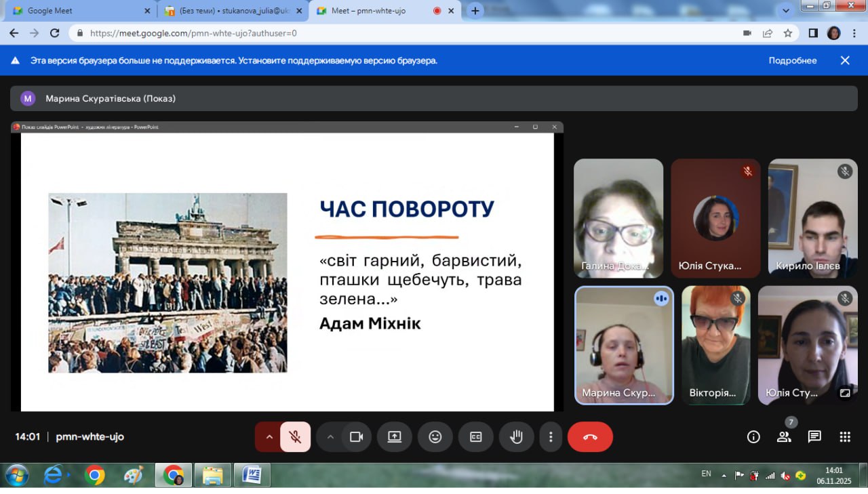Toggle closed captions

tap(476, 437)
